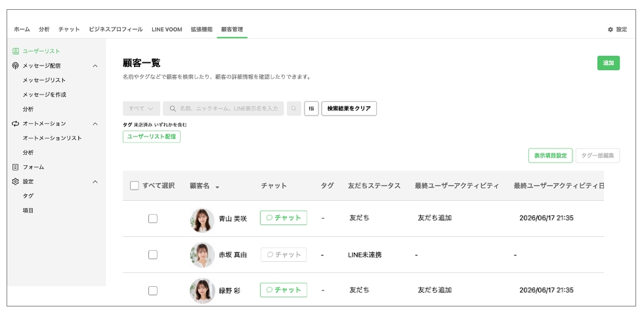
Task: Click the LINE未連携 status cell
Action: click(365, 255)
